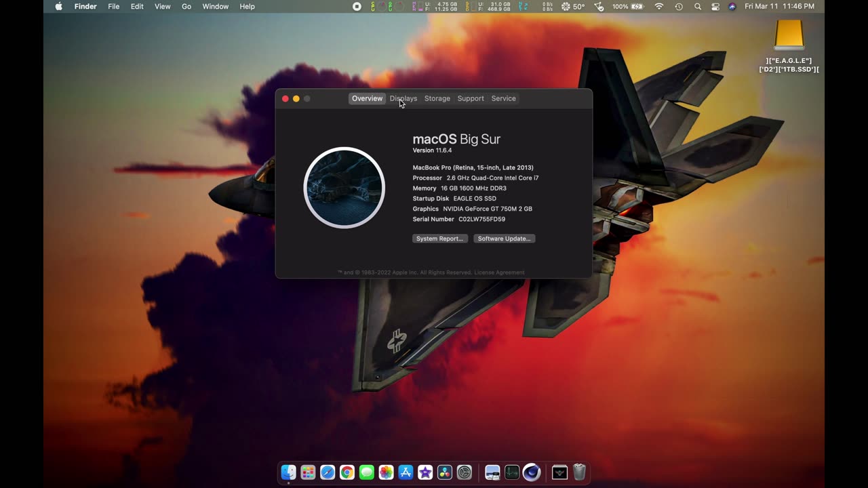
Task: Open the Apple menu
Action: tap(58, 6)
